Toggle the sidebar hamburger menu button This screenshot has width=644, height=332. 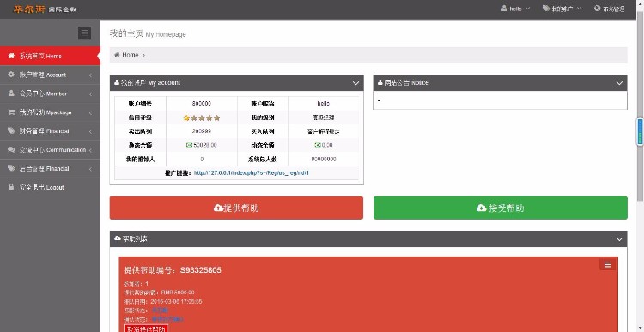tap(85, 33)
